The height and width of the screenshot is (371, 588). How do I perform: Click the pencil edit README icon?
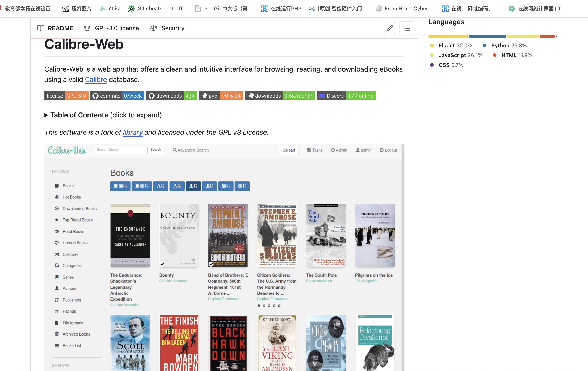click(x=390, y=28)
